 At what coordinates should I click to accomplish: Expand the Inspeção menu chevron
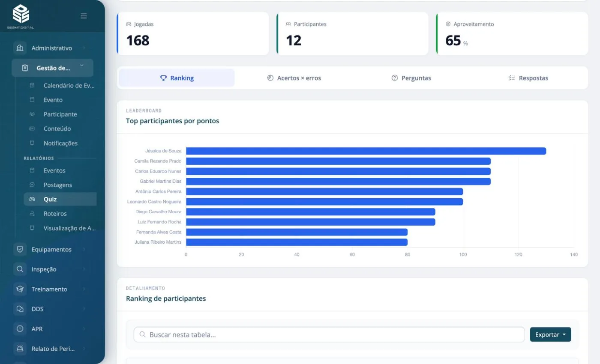click(x=84, y=269)
